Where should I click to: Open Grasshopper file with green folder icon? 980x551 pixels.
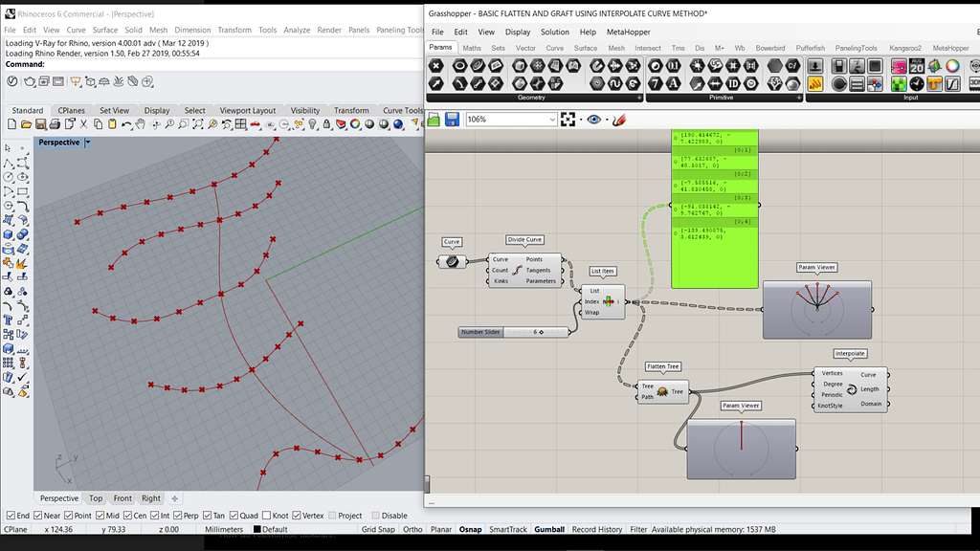pos(434,120)
